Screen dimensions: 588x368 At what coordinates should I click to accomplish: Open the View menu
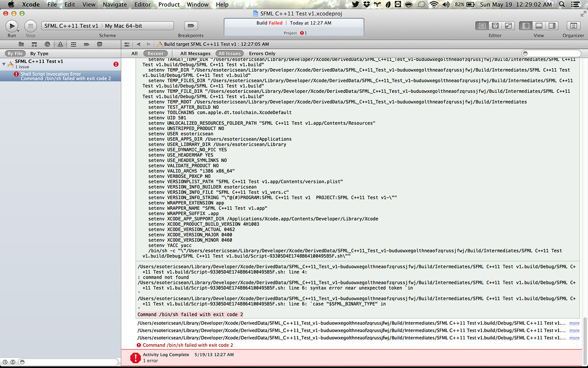89,4
